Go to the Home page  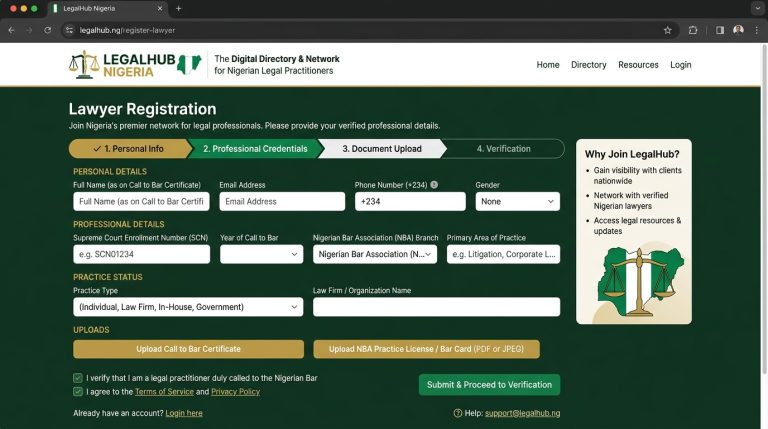tap(548, 65)
